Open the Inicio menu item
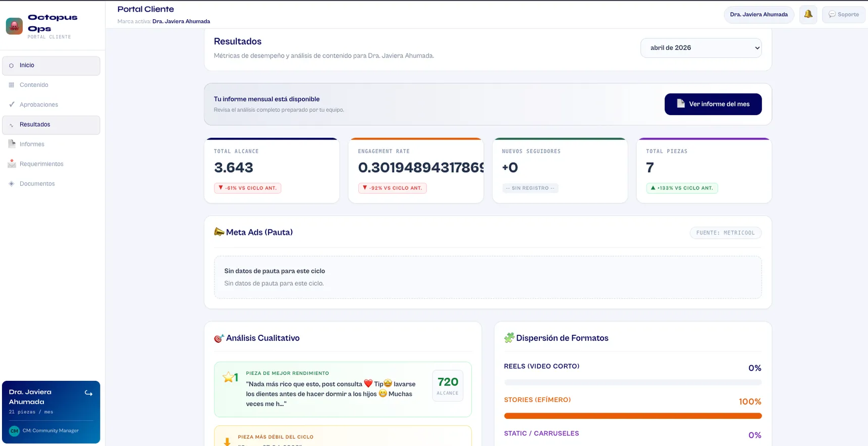 click(x=51, y=66)
